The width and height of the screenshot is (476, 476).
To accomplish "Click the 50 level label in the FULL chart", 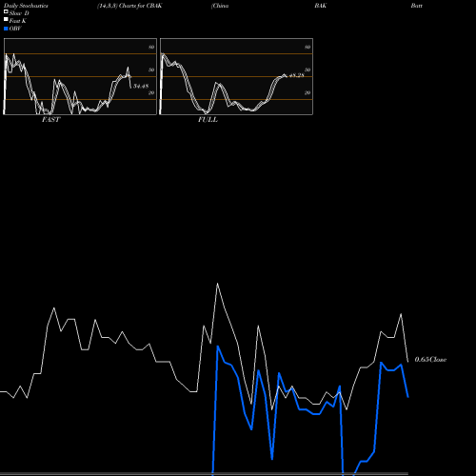I will click(x=307, y=69).
